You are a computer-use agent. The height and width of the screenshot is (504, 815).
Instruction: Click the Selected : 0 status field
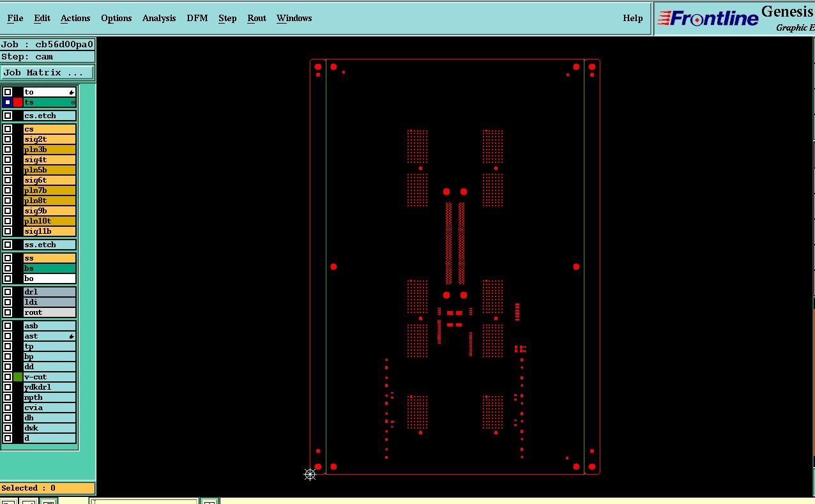point(47,488)
